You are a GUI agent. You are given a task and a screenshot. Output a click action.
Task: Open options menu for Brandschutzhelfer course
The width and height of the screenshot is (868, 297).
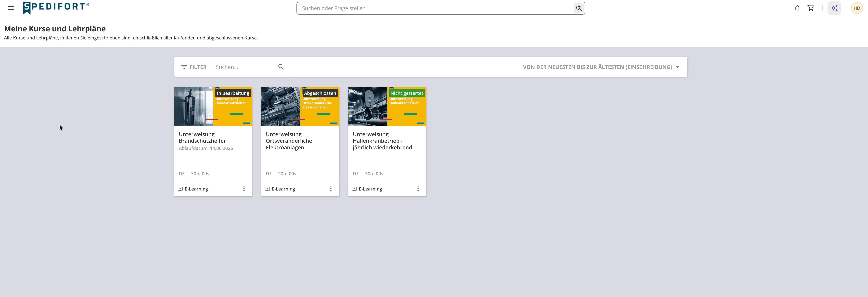point(244,189)
